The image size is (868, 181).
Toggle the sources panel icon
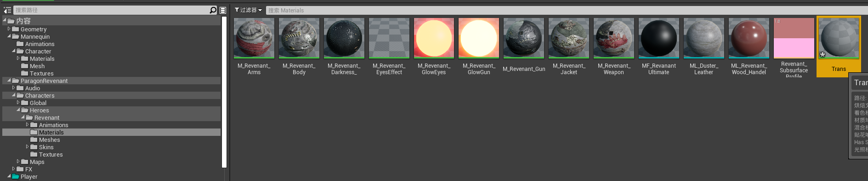click(x=7, y=10)
